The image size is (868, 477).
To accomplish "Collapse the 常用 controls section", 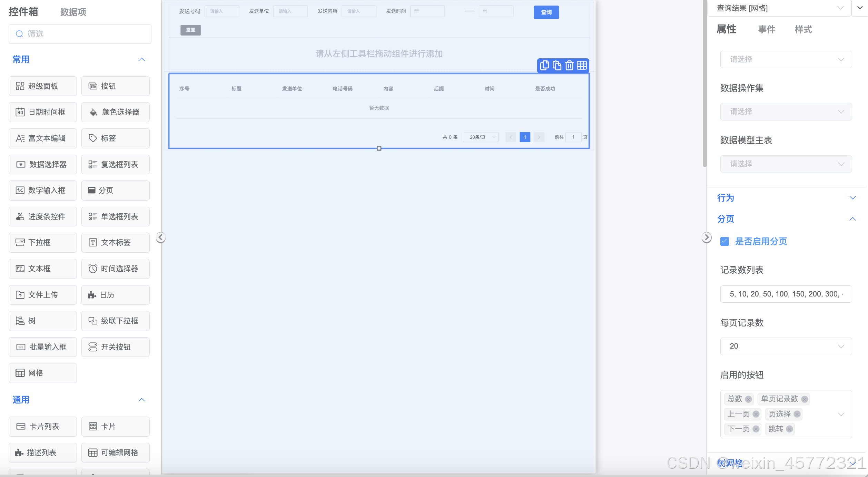I will tap(141, 60).
